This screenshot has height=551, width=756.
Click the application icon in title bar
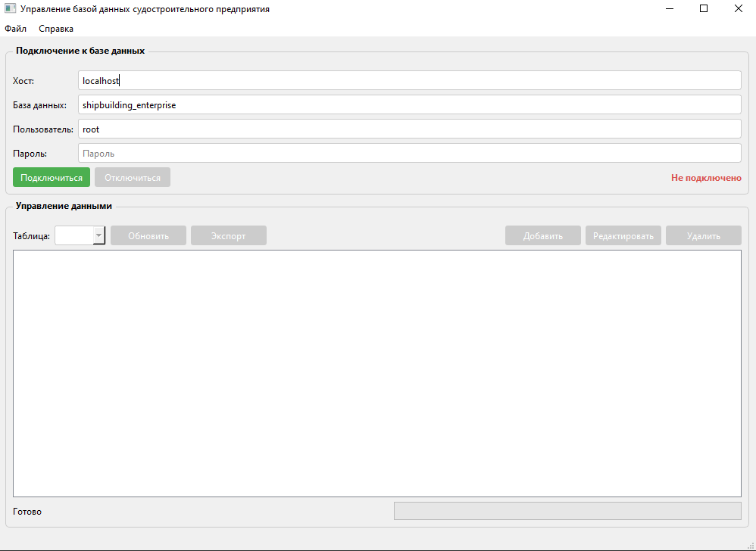10,8
